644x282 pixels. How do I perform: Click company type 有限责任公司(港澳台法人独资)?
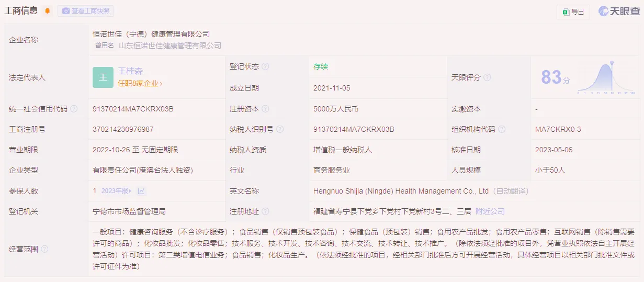(144, 170)
